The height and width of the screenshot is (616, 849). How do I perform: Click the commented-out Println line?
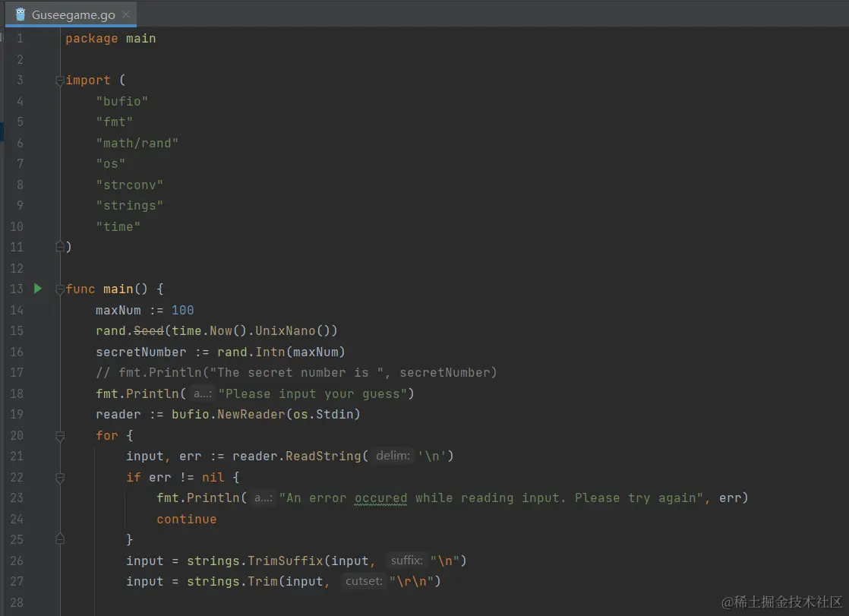pyautogui.click(x=296, y=373)
